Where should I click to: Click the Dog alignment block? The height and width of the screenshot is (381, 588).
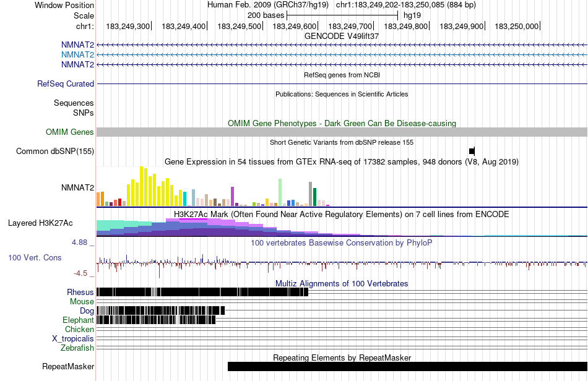(160, 310)
